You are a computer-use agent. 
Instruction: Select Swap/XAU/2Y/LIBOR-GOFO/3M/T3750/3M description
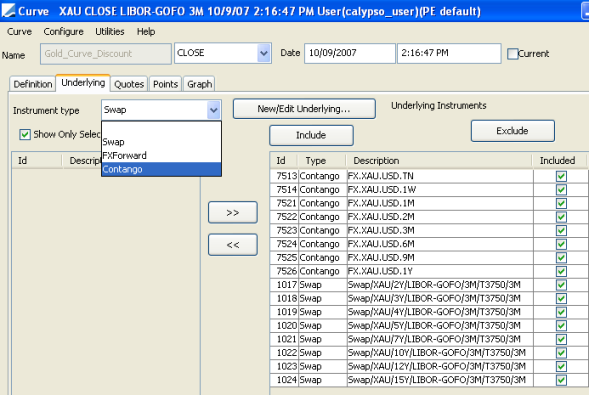[x=440, y=285]
